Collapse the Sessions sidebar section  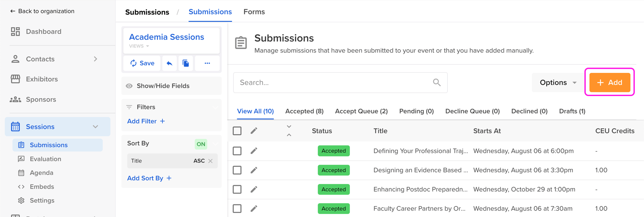[x=96, y=127]
